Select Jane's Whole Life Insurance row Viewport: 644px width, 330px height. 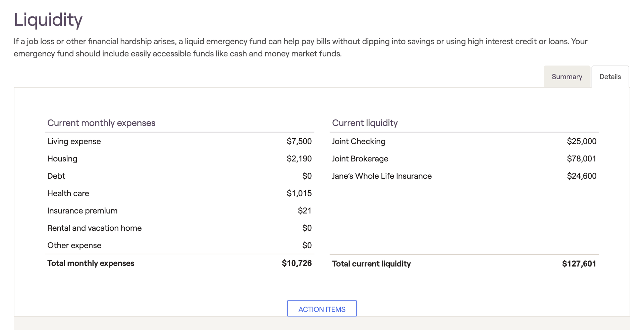tap(464, 176)
